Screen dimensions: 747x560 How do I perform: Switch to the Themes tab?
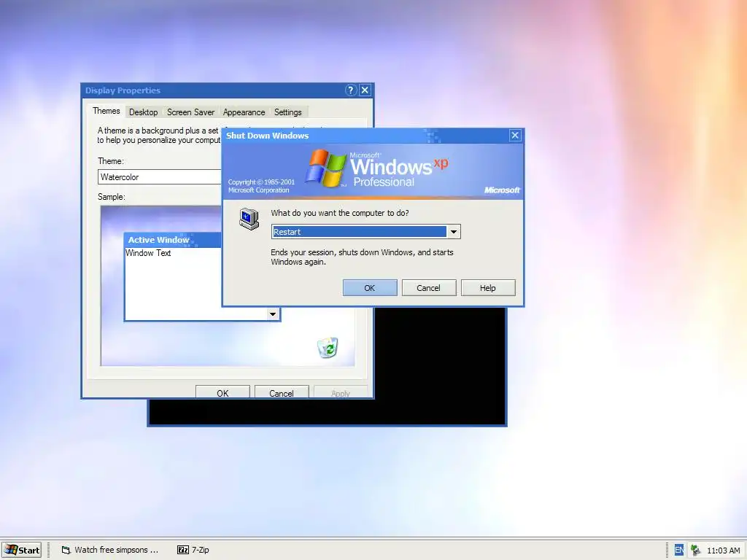[107, 111]
